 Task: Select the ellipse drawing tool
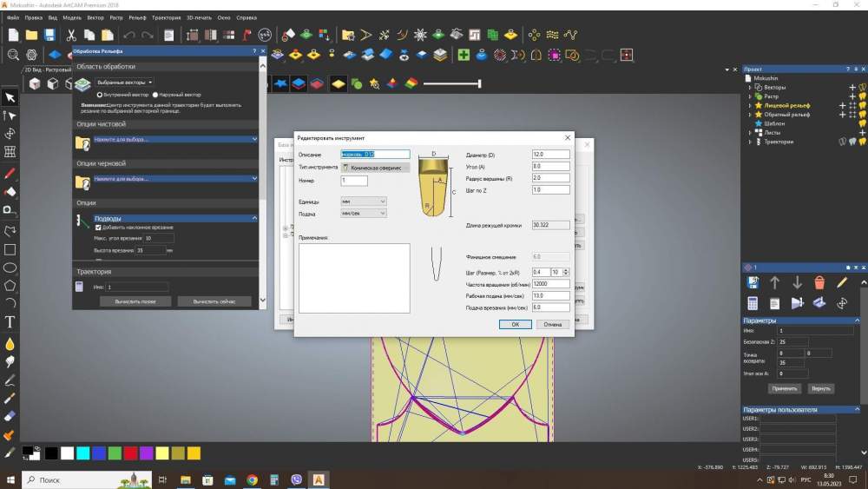click(x=10, y=268)
